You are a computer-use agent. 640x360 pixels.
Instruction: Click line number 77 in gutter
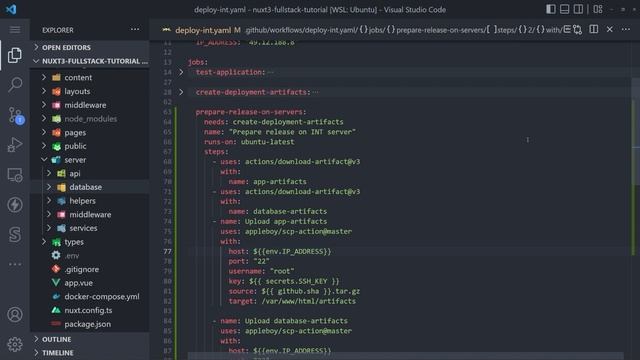pos(167,251)
